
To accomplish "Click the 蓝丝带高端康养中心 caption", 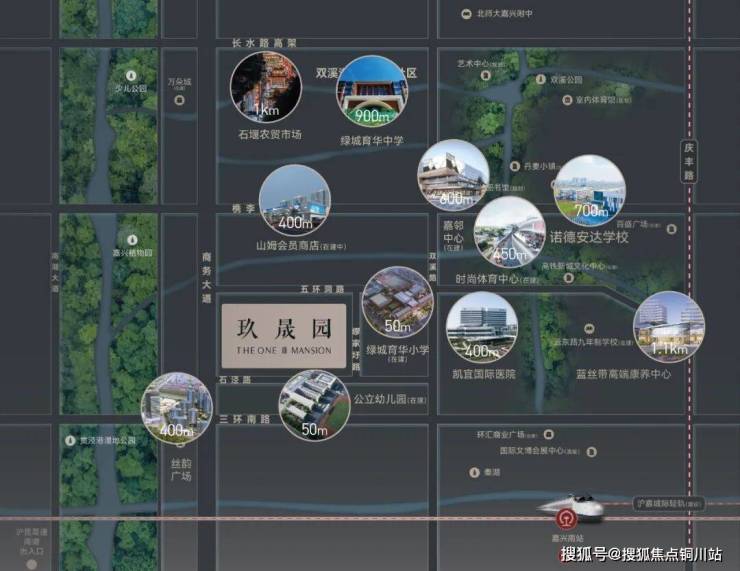I will 623,374.
